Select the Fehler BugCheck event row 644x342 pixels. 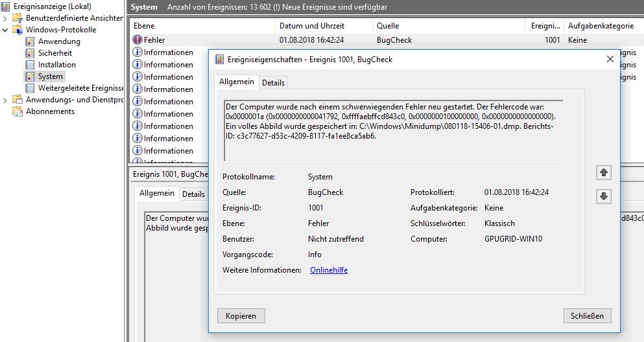pyautogui.click(x=387, y=40)
